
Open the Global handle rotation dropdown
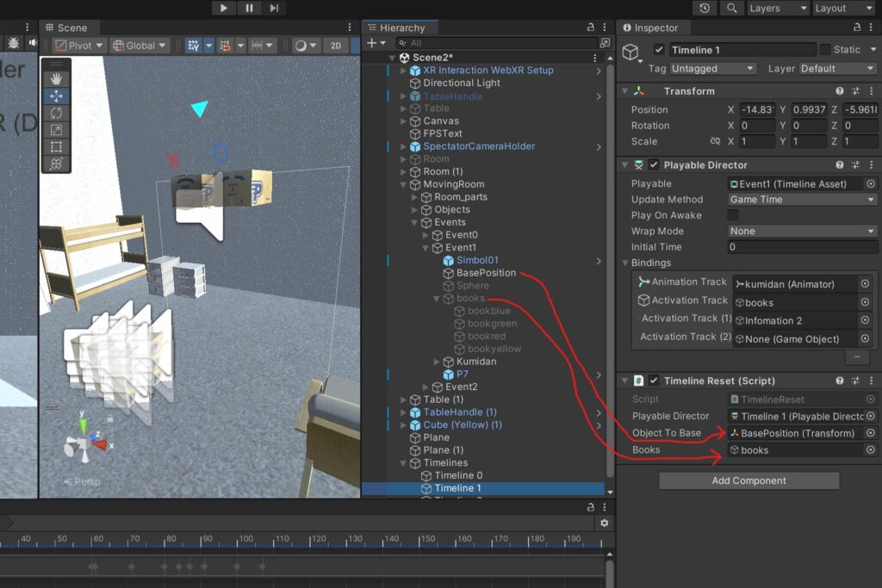pos(139,46)
